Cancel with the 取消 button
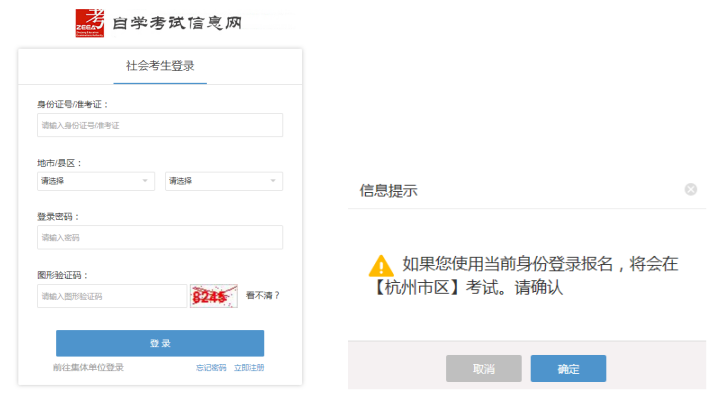 484,369
